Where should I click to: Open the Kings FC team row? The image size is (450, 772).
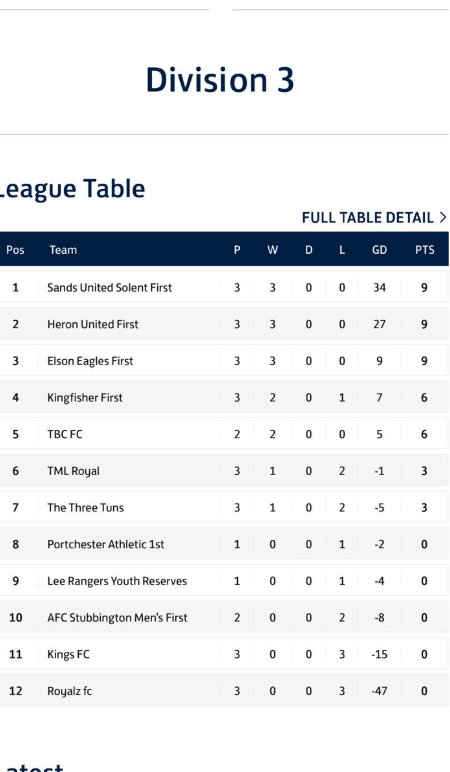tap(68, 654)
